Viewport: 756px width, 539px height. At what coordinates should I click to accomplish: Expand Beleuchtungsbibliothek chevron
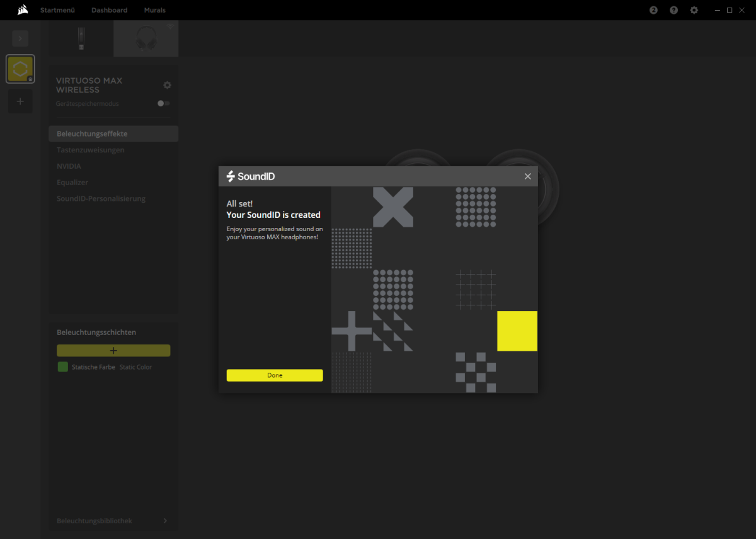pos(165,521)
